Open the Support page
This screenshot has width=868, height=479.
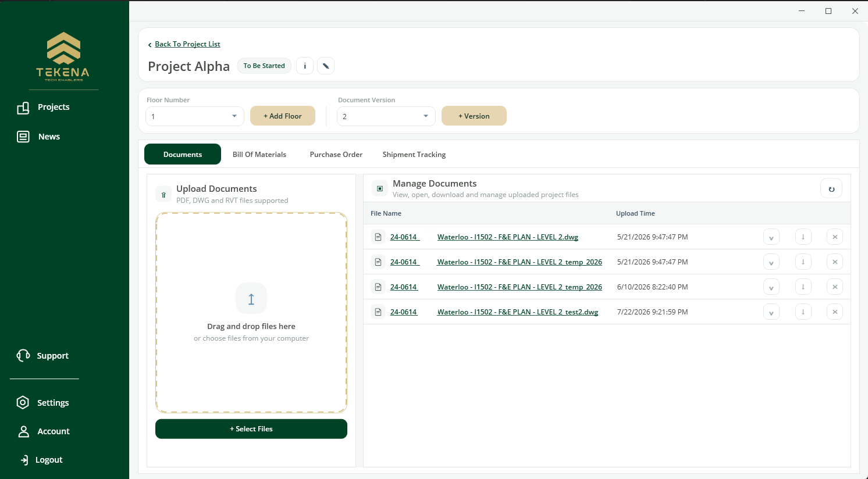click(x=42, y=356)
